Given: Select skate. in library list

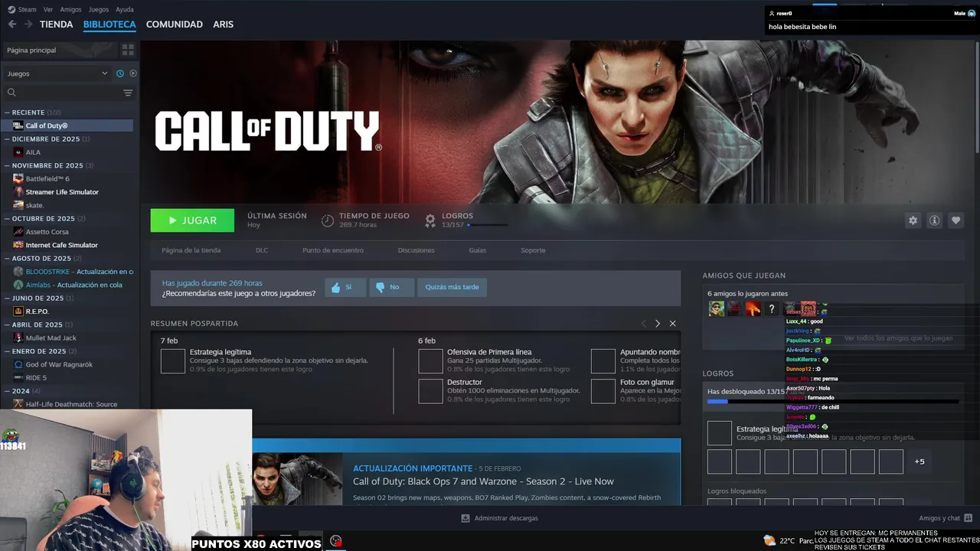Looking at the screenshot, I should point(68,205).
